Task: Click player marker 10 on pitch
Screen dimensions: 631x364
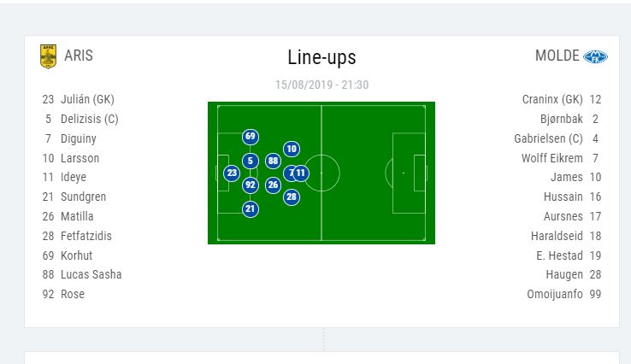Action: [x=292, y=149]
